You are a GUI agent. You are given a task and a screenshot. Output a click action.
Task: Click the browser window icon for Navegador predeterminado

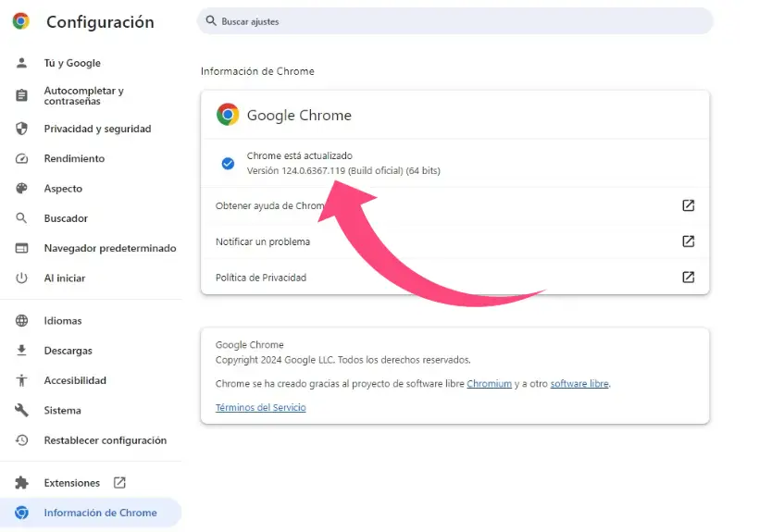coord(21,248)
